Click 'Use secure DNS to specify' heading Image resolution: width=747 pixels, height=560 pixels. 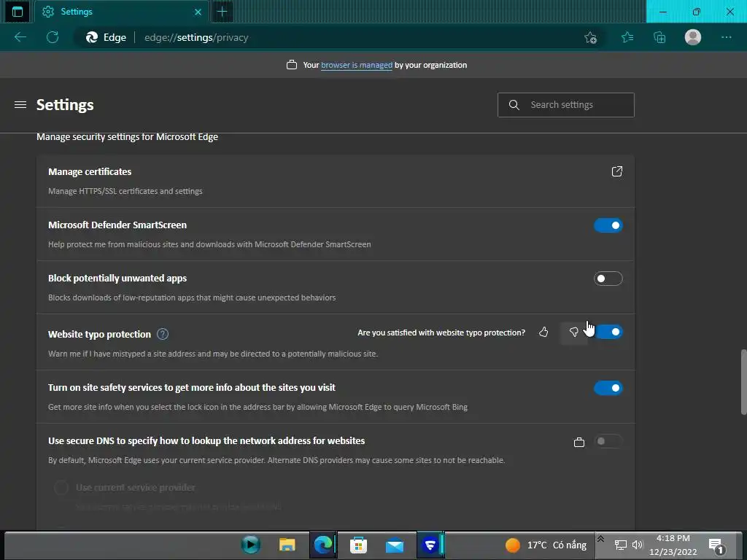coord(206,441)
